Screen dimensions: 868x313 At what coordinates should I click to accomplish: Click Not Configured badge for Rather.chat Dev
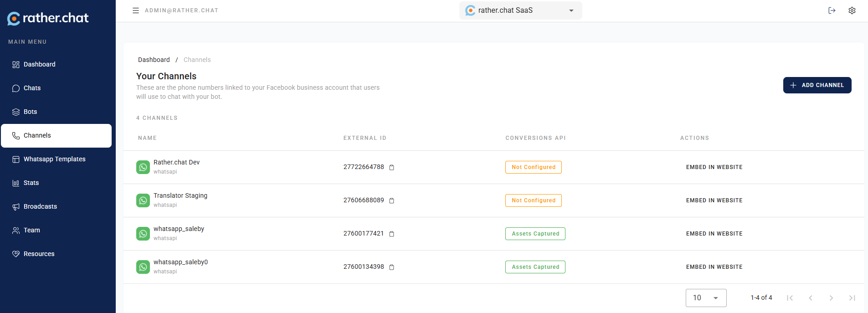pos(534,167)
